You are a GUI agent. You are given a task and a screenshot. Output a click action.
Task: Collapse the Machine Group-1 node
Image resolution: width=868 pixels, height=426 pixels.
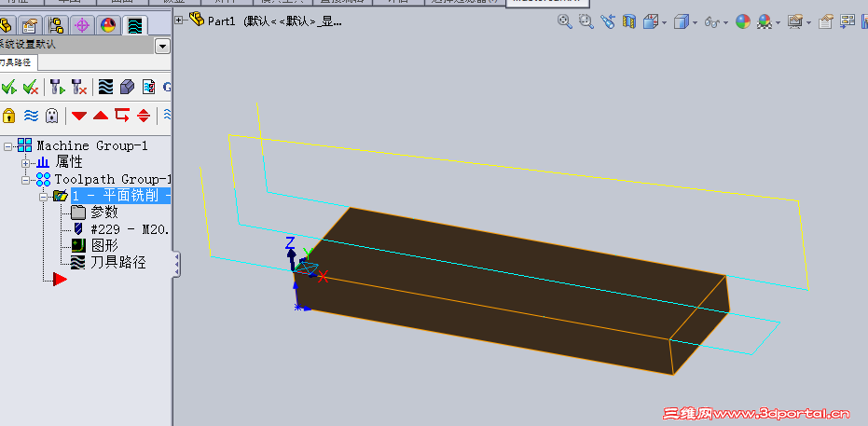tap(7, 146)
